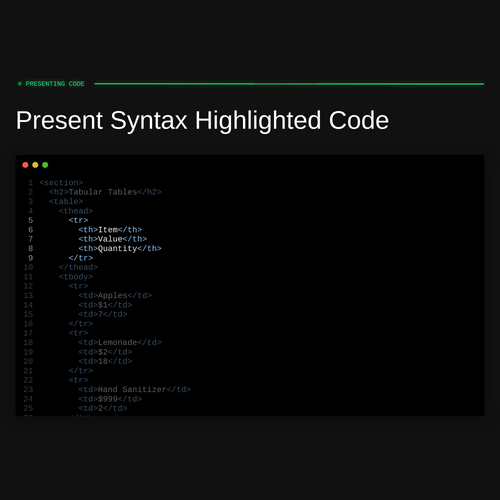Click the 'Tabular Tables' h2 code line
The image size is (500, 500).
(x=105, y=192)
